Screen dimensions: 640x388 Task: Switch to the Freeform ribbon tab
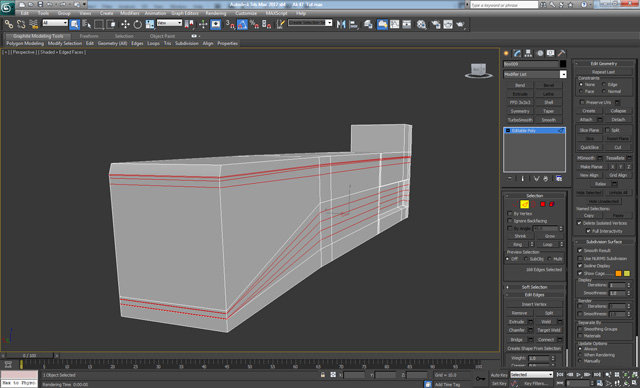89,36
